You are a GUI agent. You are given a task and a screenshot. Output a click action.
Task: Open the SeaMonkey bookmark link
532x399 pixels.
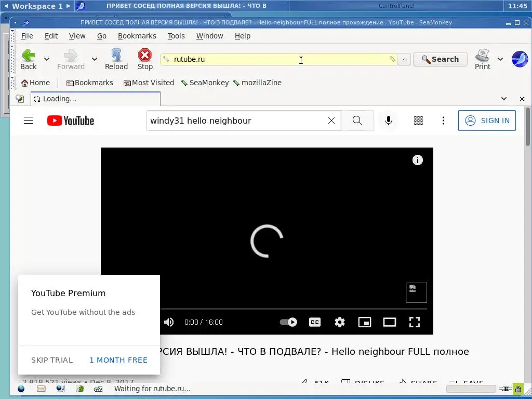pyautogui.click(x=205, y=83)
